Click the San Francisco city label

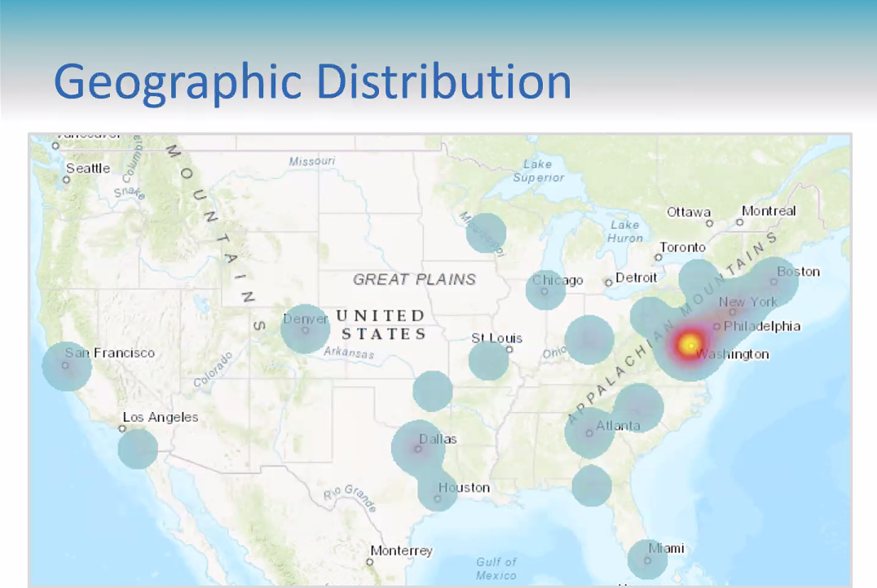(109, 353)
